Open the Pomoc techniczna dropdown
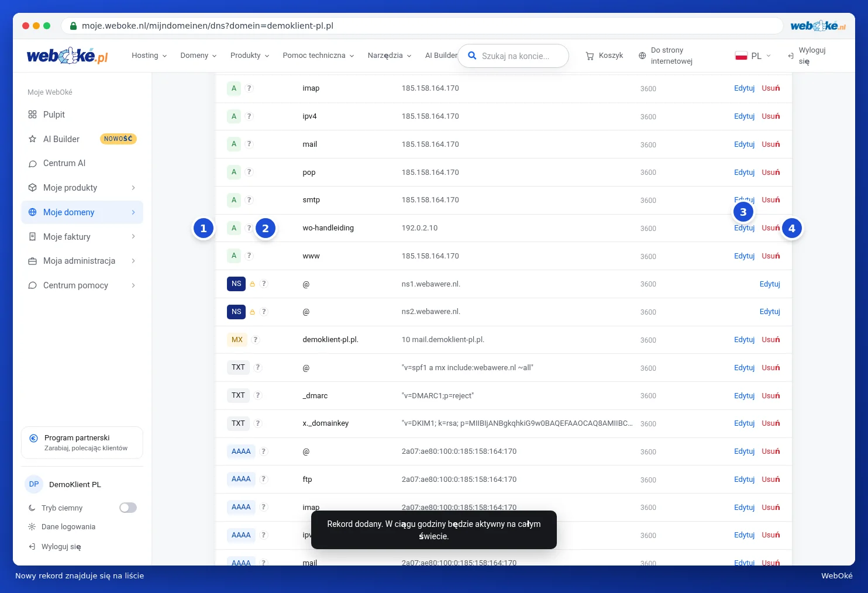 318,56
